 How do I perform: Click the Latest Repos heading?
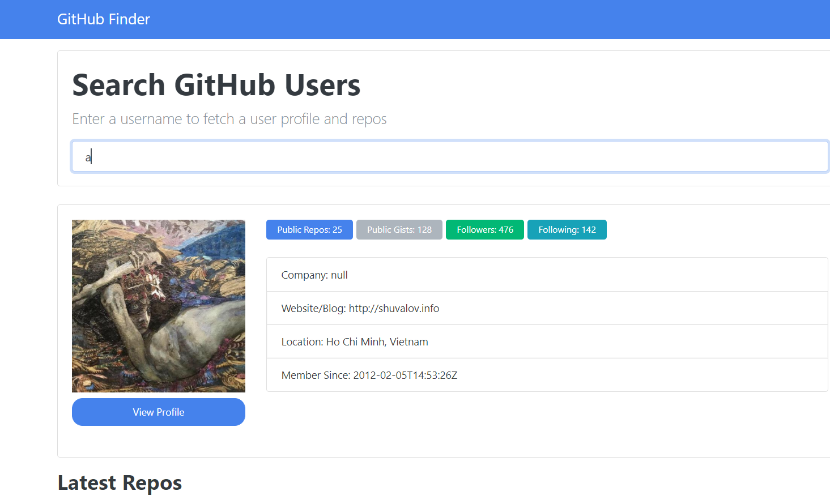coord(120,482)
